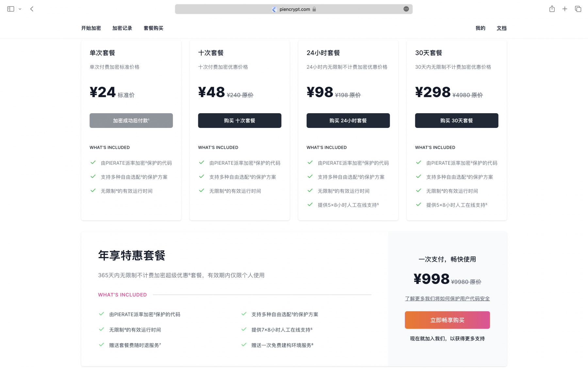
Task: Click the checkmark beside 提供7×8小时人工在线支持
Action: pyautogui.click(x=244, y=329)
